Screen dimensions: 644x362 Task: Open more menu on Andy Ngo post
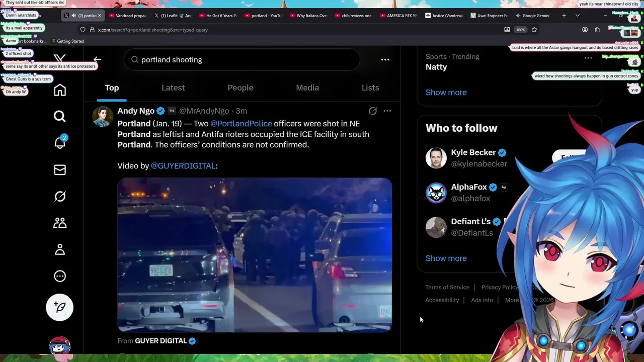(387, 111)
